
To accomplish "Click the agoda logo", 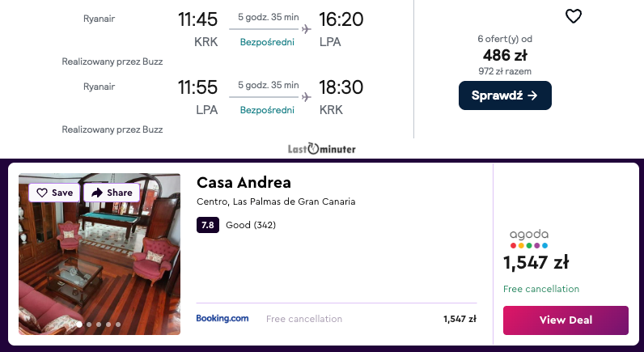I will coord(529,238).
